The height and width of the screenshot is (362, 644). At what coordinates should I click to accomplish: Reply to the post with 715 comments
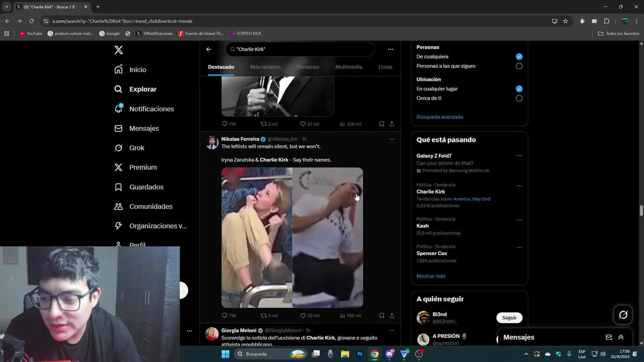(x=228, y=124)
